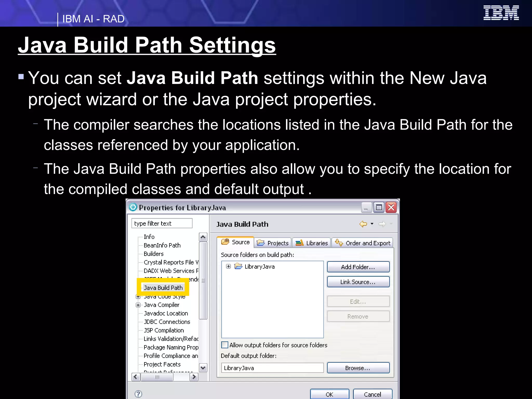The image size is (532, 399).
Task: Click the horizontal scrollbar thumb of the tree
Action: (157, 377)
